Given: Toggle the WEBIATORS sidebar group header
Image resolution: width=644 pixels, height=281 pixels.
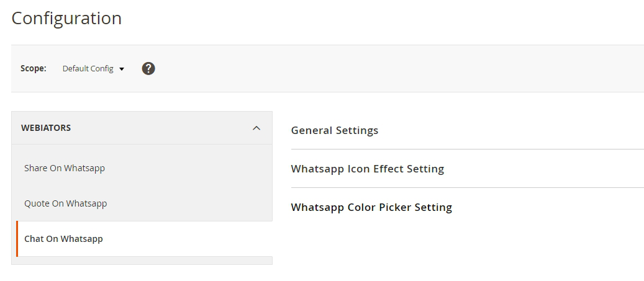Looking at the screenshot, I should coord(142,128).
